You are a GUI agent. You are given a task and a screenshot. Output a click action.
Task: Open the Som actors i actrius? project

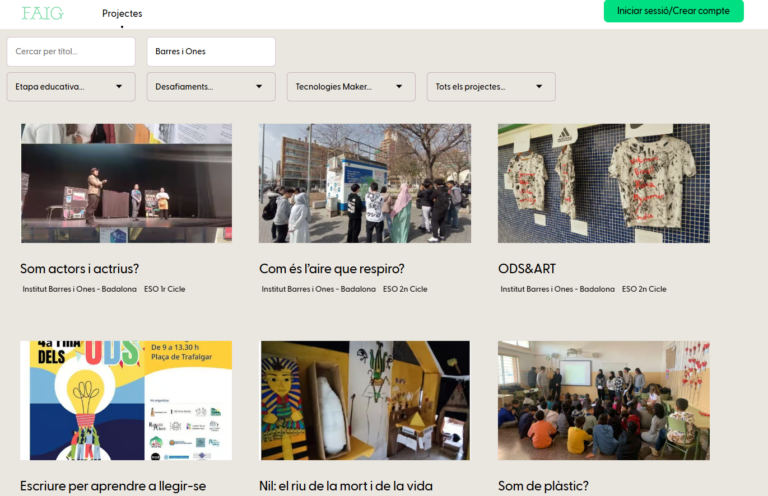(80, 269)
